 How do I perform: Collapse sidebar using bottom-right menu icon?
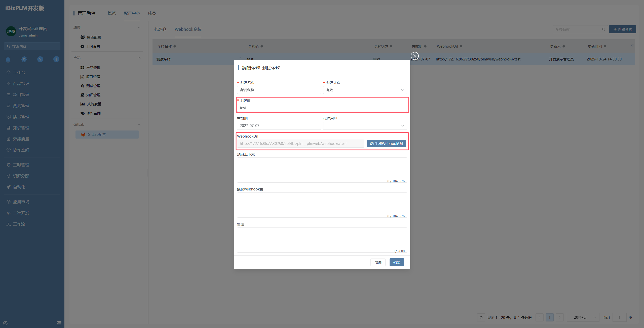click(x=59, y=323)
